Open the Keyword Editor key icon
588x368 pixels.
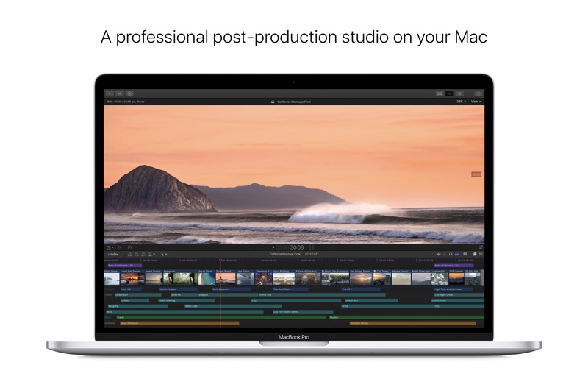[119, 93]
